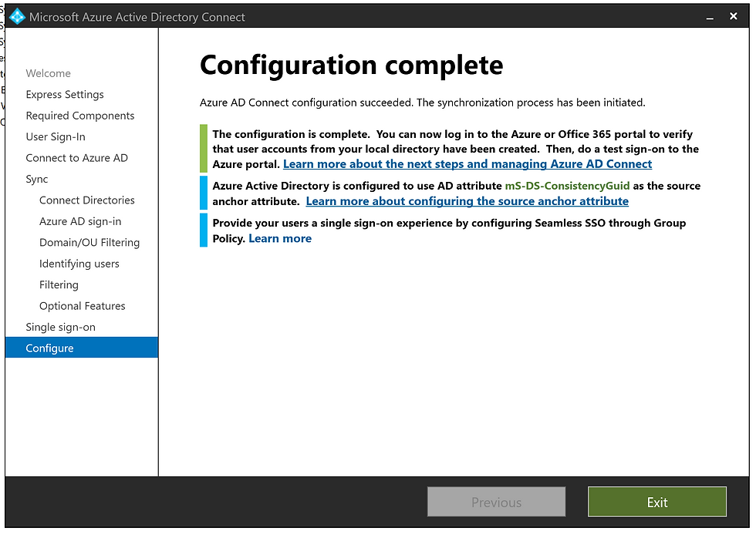Open Learn more link about Seamless SSO
Image resolution: width=756 pixels, height=538 pixels.
(280, 238)
